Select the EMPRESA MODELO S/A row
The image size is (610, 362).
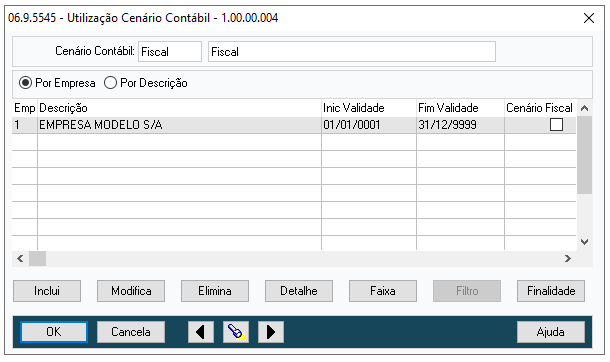pos(294,125)
